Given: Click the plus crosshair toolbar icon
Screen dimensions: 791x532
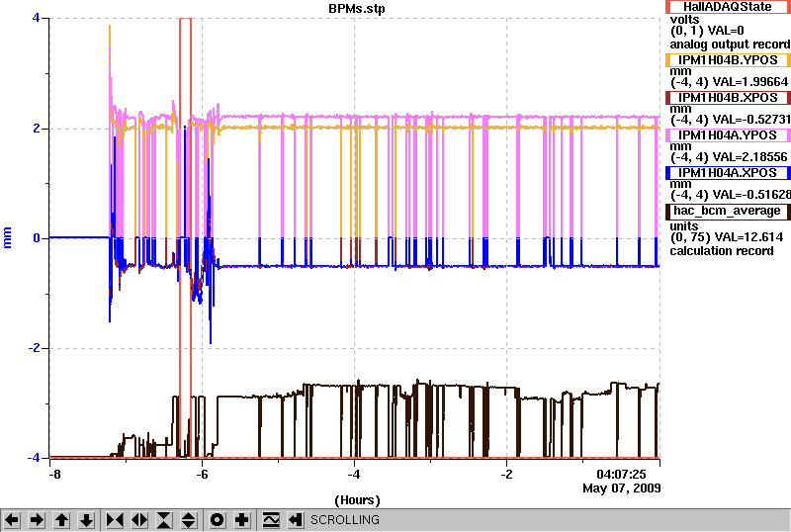Looking at the screenshot, I should click(242, 520).
